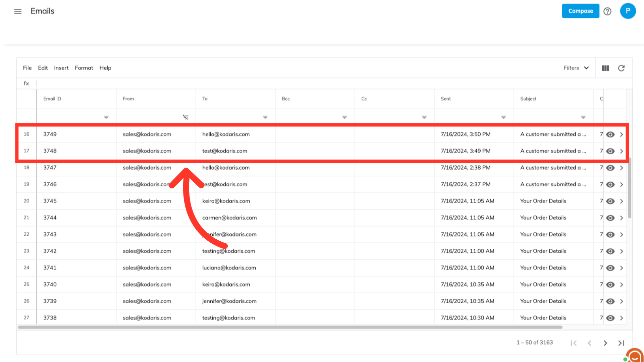Open the Email ID column filter

point(106,117)
